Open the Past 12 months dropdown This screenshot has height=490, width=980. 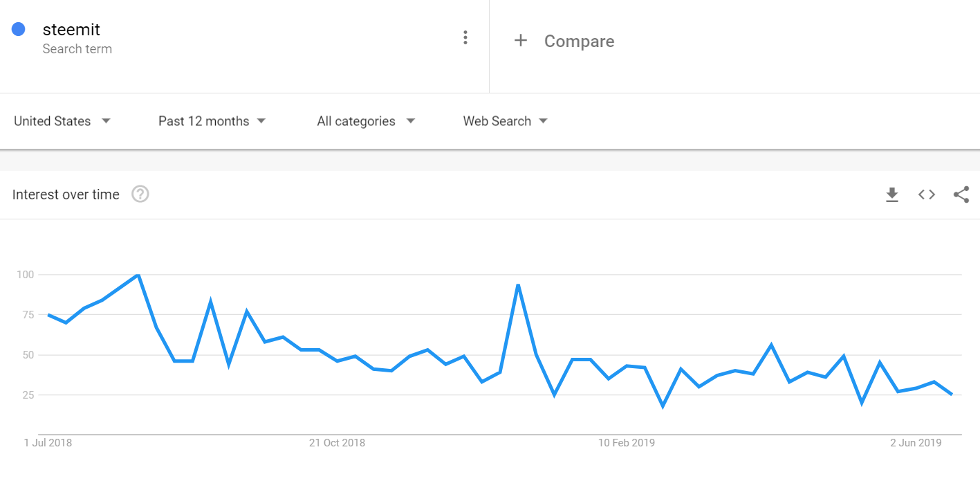click(x=212, y=121)
